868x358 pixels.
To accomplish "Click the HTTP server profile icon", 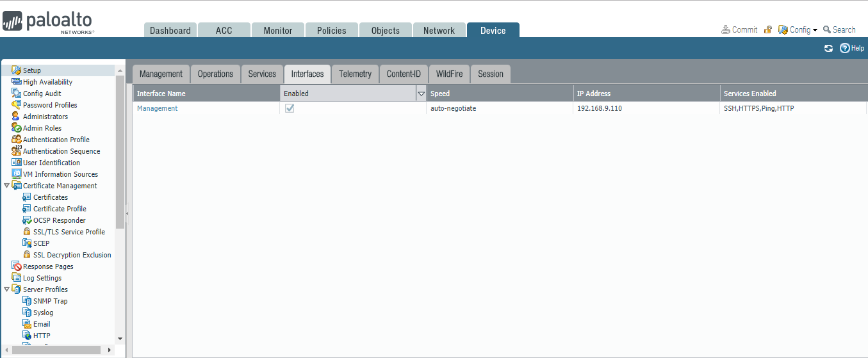I will pos(27,336).
